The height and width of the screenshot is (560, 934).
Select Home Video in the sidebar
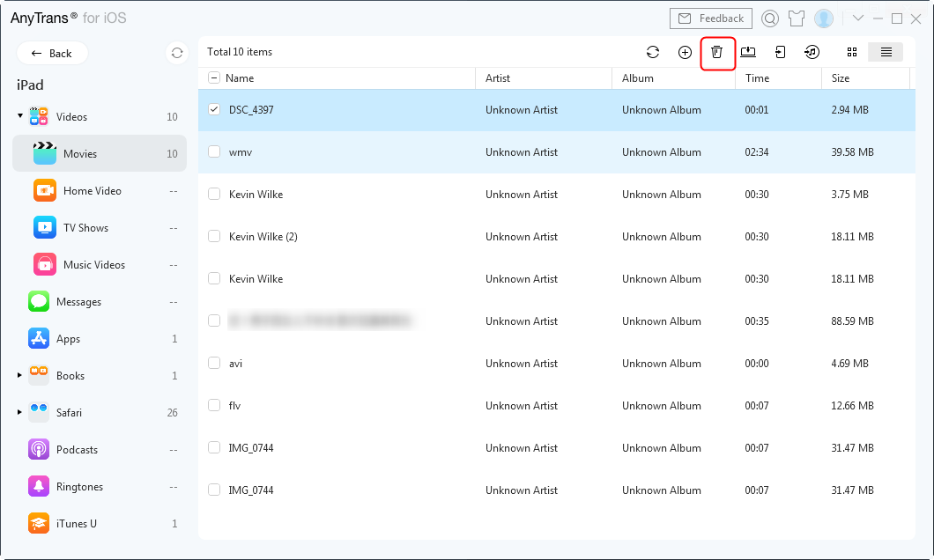[x=92, y=191]
